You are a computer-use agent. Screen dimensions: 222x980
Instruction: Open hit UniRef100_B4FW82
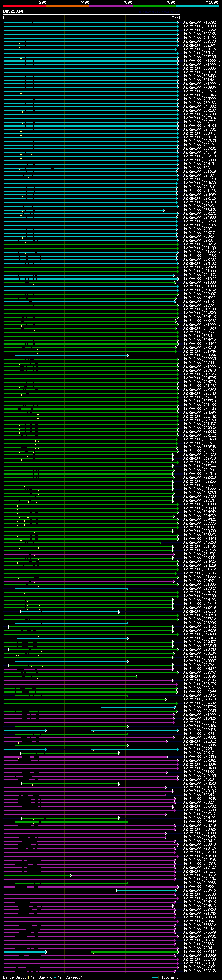tap(199, 106)
